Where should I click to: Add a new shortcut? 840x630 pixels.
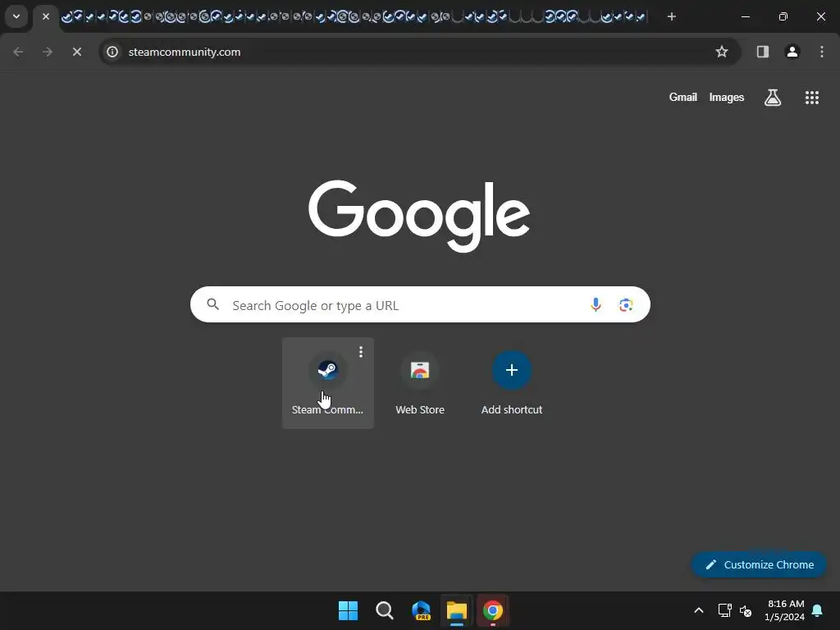pyautogui.click(x=512, y=382)
